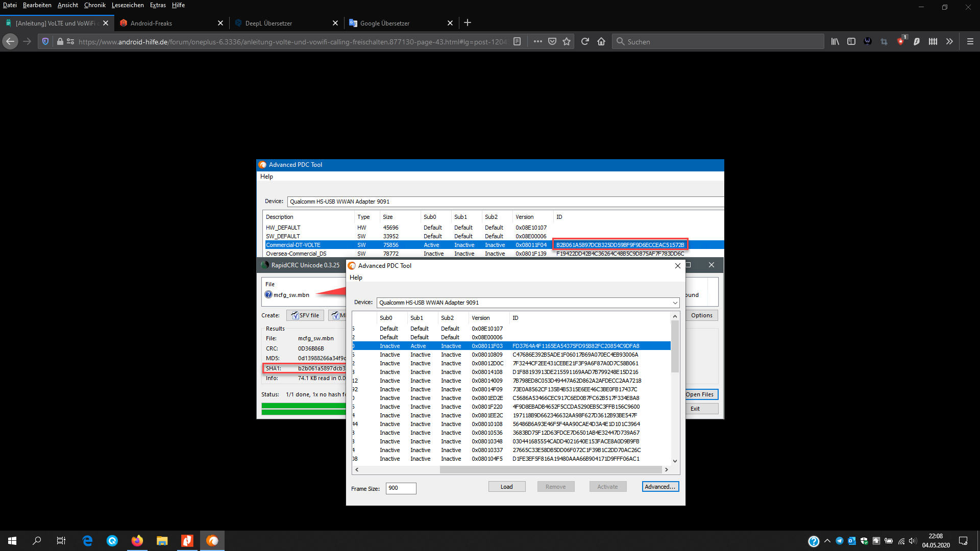Screen dimensions: 980x551
Task: Save page to Pocket
Action: [552, 41]
